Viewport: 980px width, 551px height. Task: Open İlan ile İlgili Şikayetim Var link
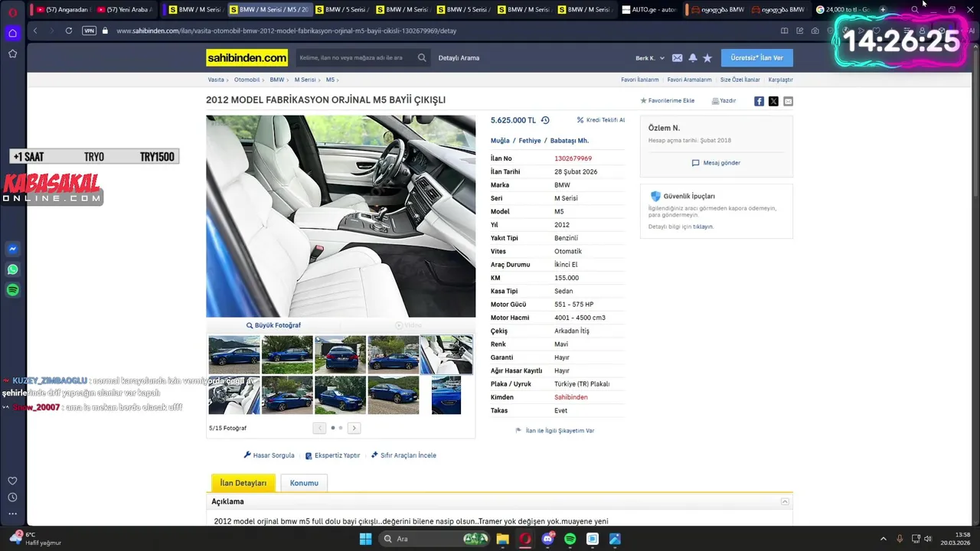coord(555,431)
